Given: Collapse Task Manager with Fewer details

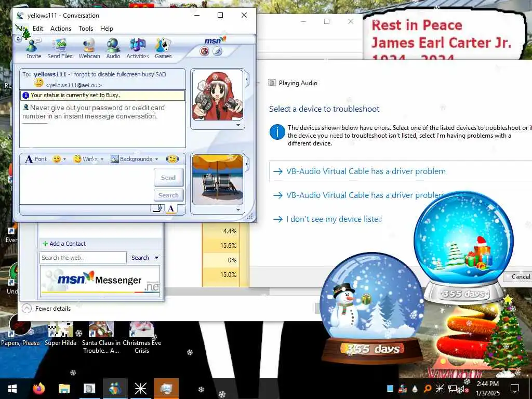Looking at the screenshot, I should point(46,309).
